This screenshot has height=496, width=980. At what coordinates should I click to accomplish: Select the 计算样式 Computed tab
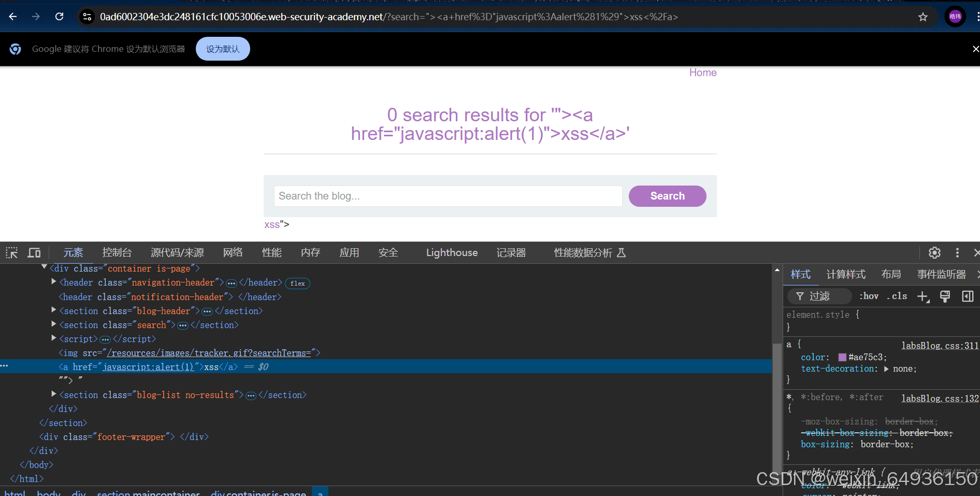point(846,274)
